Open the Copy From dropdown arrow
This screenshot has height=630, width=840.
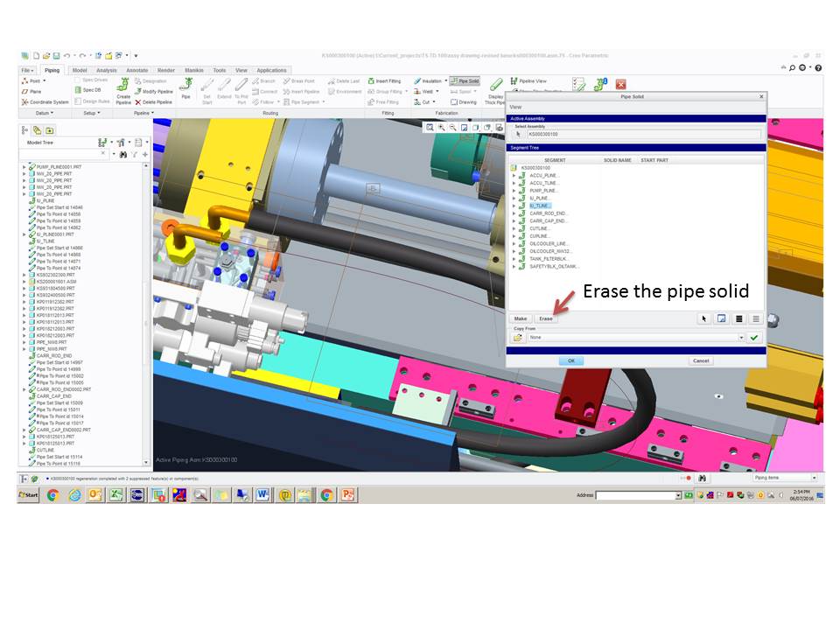(x=741, y=338)
